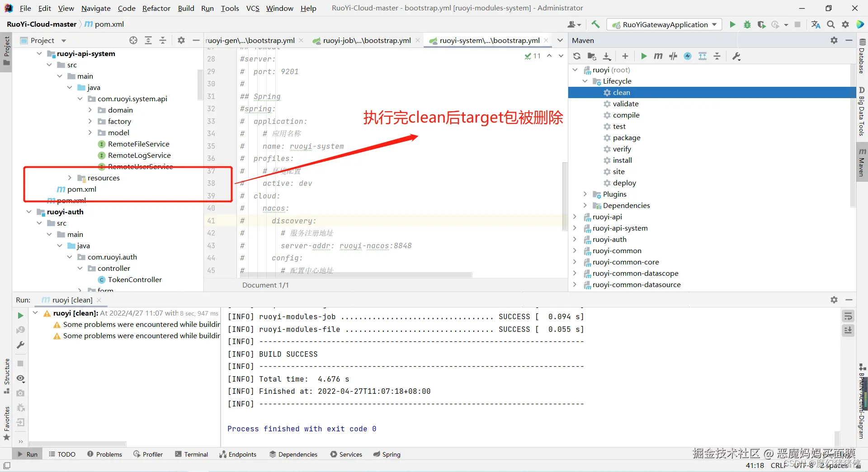Debug RuoYiGatewayApplication with bug icon
Screen dimensions: 868x472
[747, 24]
